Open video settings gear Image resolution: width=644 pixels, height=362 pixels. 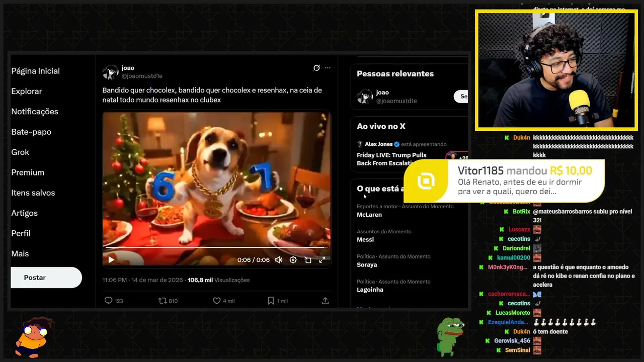tap(293, 260)
